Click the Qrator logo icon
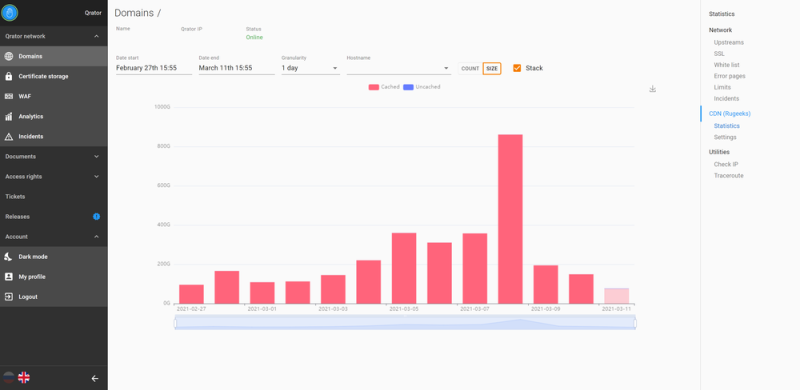The height and width of the screenshot is (390, 800). click(9, 13)
